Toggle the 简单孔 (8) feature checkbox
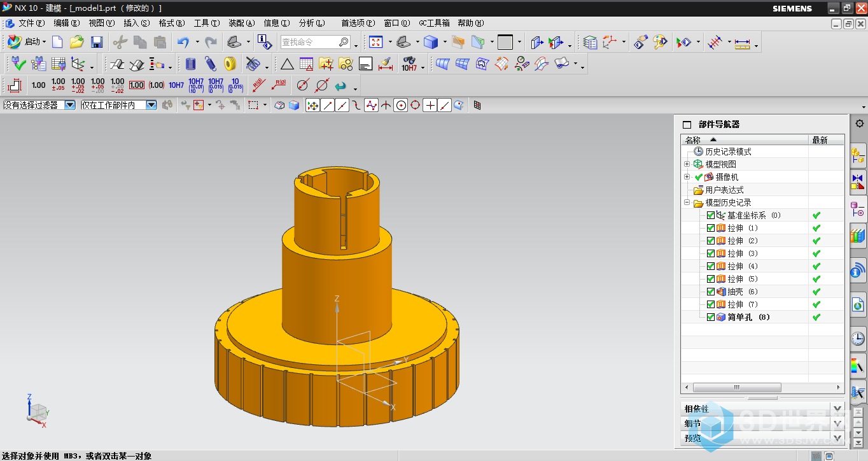The height and width of the screenshot is (461, 868). click(x=711, y=317)
